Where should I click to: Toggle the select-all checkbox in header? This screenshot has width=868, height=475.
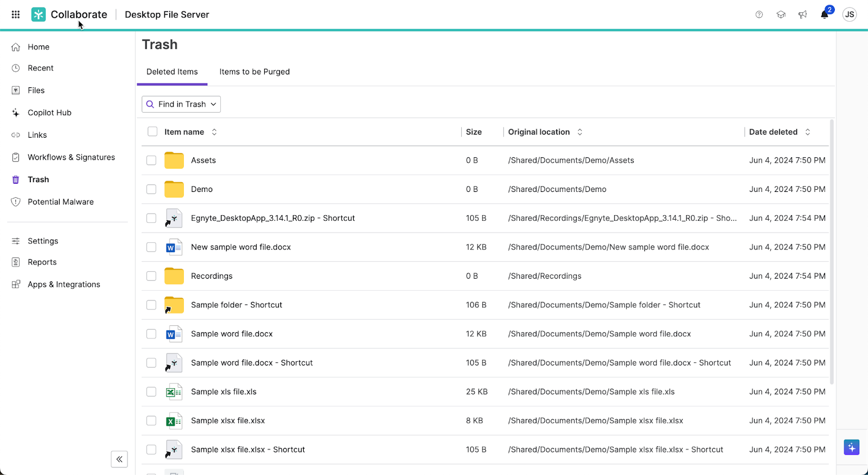coord(152,132)
